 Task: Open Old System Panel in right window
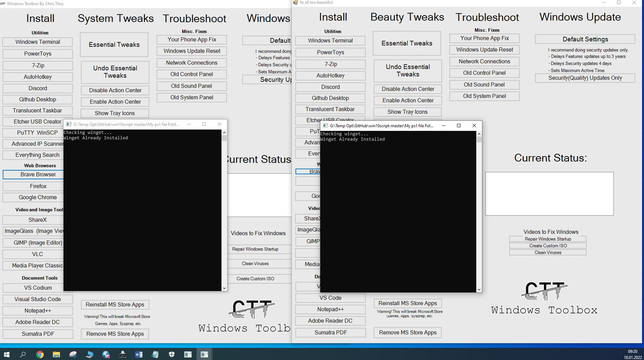485,96
